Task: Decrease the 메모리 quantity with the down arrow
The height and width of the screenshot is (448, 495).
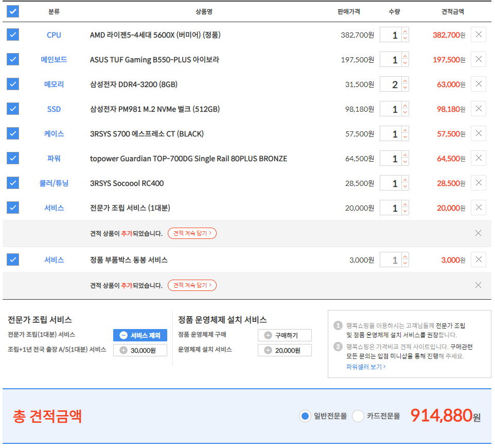Action: 405,88
